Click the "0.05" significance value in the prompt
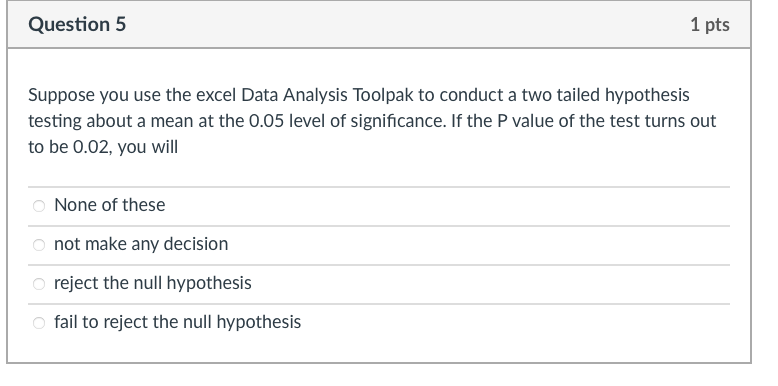The height and width of the screenshot is (386, 778). (266, 121)
